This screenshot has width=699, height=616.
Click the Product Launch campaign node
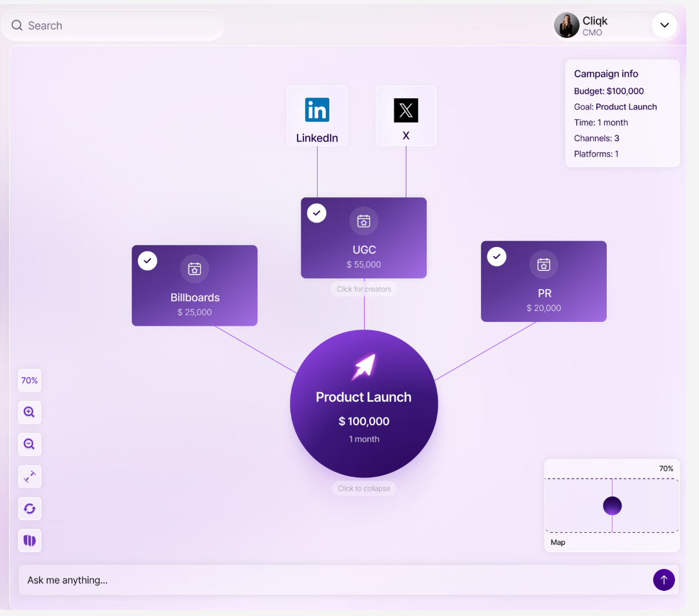363,403
